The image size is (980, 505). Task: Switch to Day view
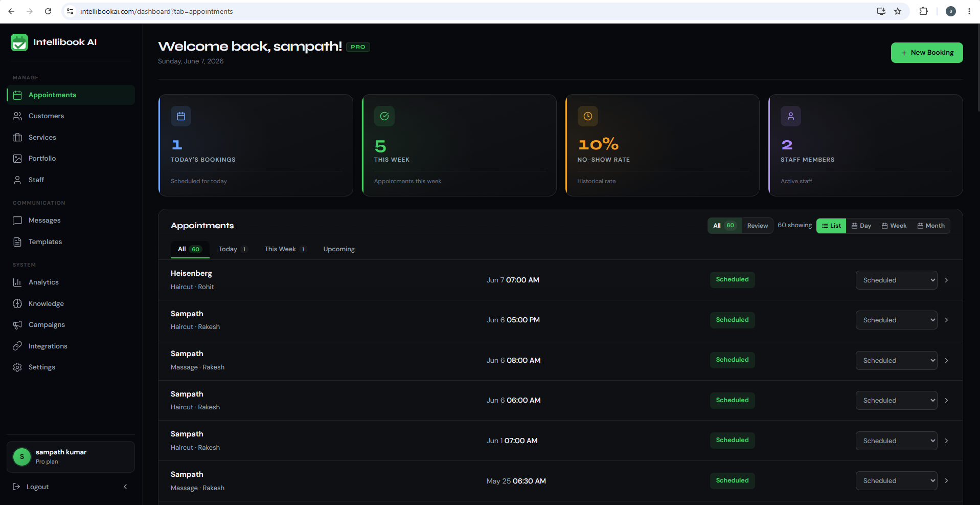pyautogui.click(x=861, y=226)
